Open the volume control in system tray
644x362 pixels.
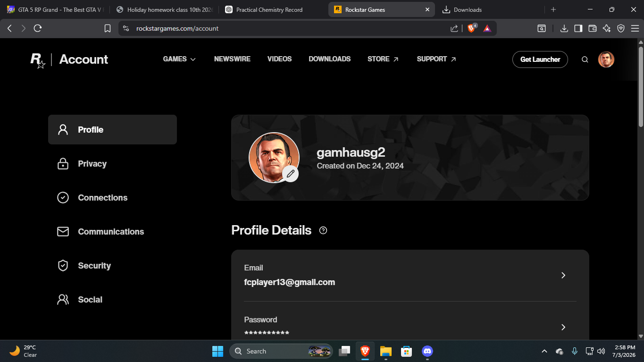601,351
